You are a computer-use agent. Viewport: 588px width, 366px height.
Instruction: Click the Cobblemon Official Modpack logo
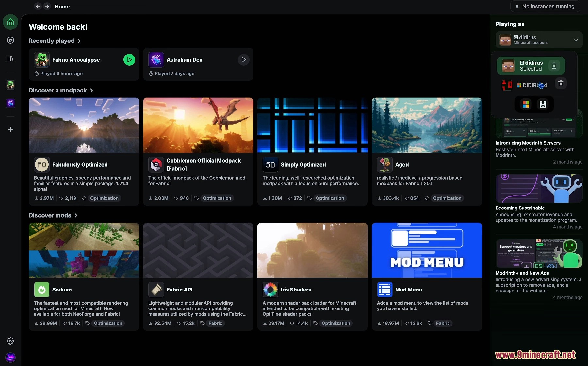pos(156,165)
